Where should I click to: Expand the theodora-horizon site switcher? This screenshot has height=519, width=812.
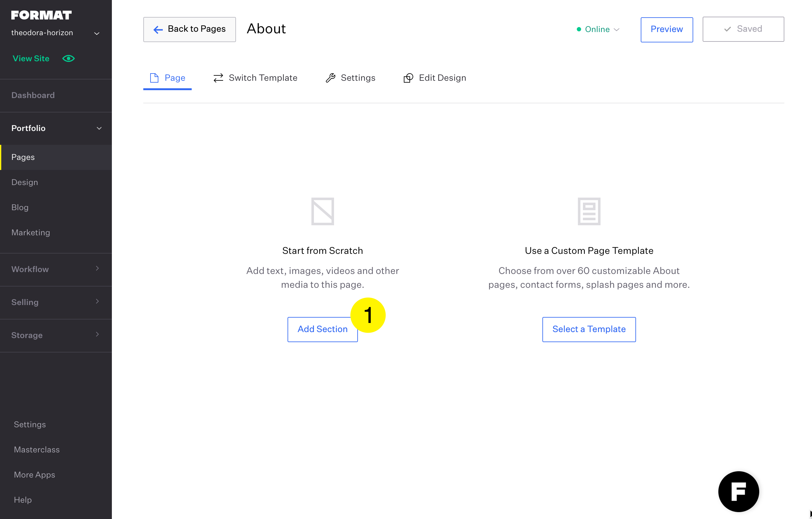tap(96, 33)
